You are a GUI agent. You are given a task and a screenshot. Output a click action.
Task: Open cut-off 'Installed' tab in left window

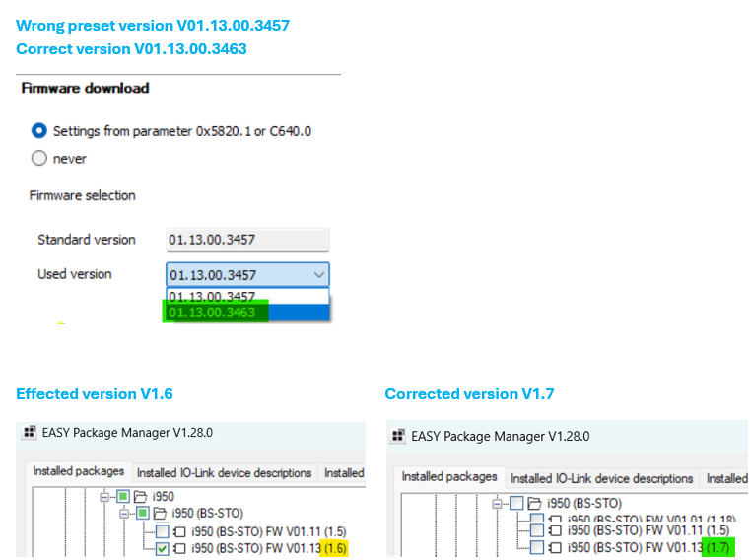(343, 473)
